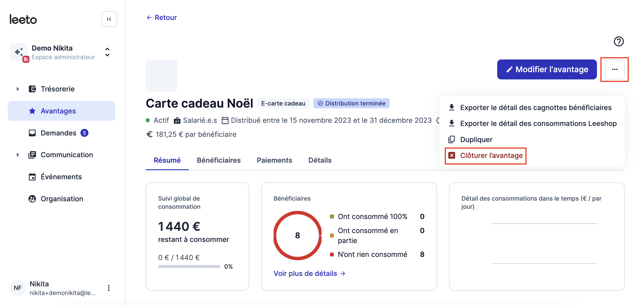Screen dimensions: 644x305
Task: Click the Distribution terminée check icon
Action: click(320, 103)
